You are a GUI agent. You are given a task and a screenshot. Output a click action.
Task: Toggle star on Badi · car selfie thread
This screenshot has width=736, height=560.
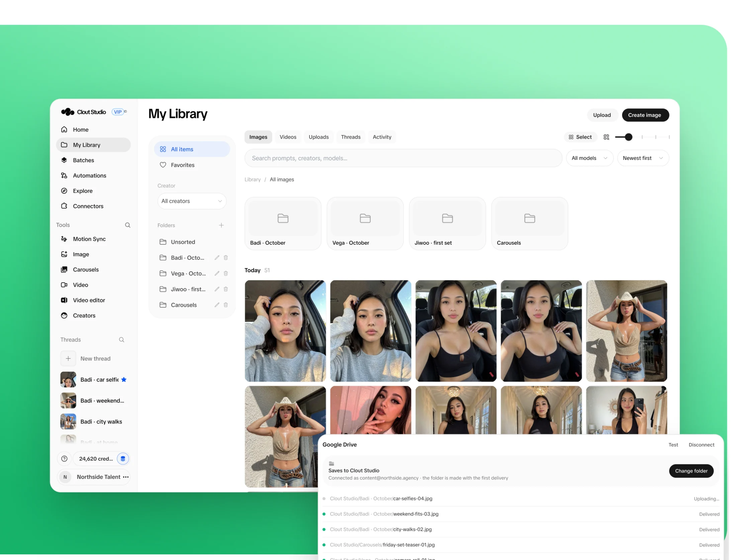tap(124, 380)
